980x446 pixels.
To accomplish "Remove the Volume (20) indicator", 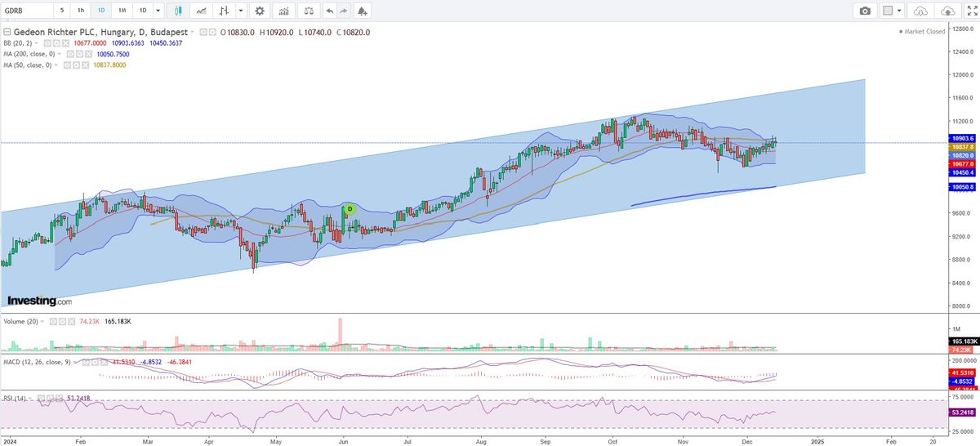I will (71, 321).
